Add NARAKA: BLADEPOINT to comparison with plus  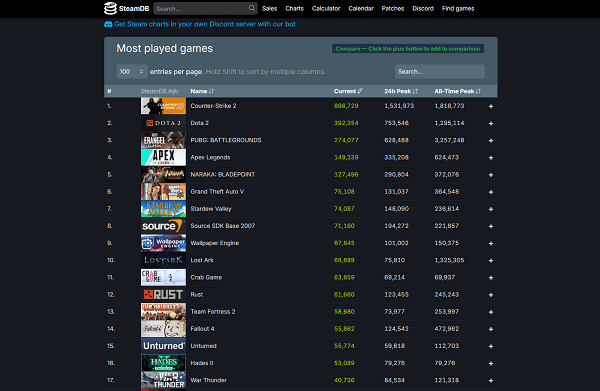click(491, 175)
